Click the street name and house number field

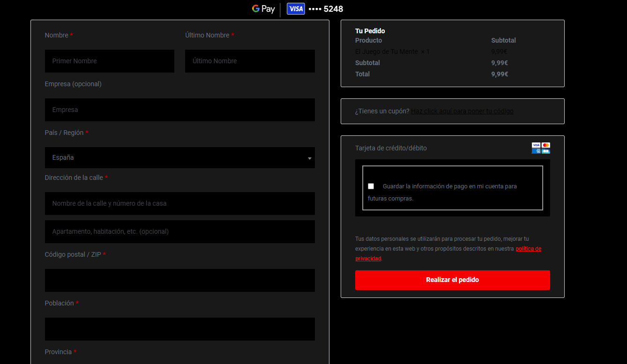(x=179, y=204)
